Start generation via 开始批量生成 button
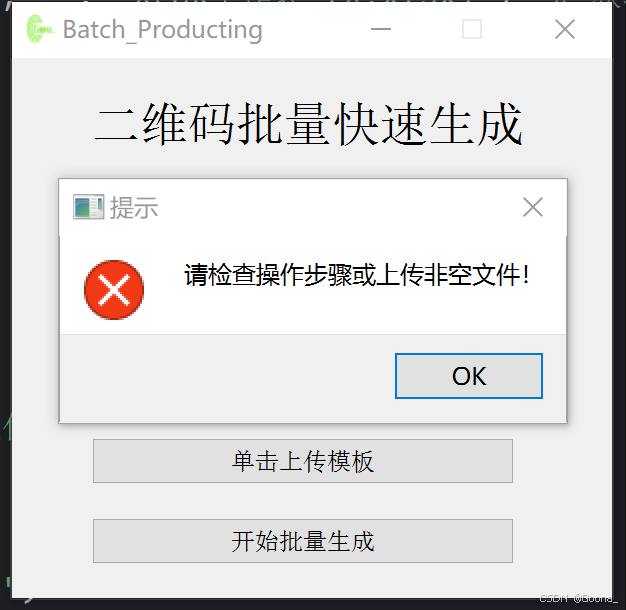Viewport: 626px width, 610px height. tap(303, 541)
